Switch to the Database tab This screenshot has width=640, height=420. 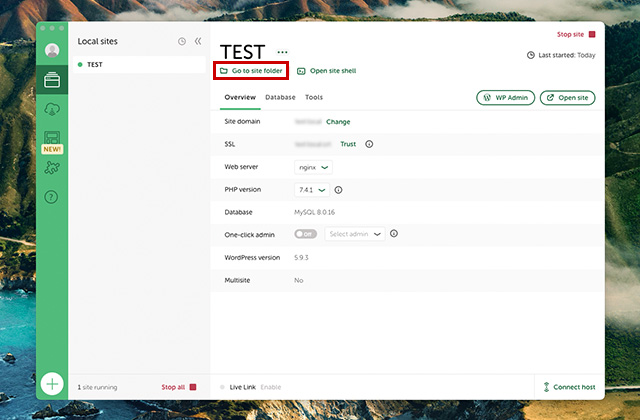(280, 97)
